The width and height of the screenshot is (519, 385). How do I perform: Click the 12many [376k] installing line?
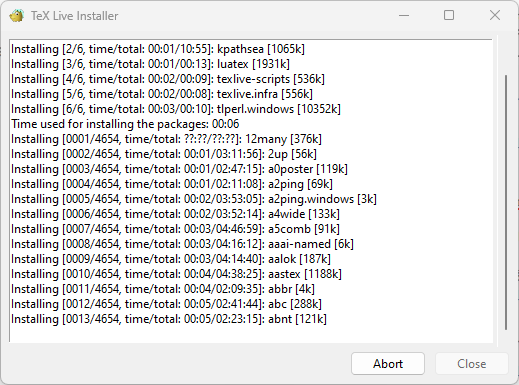pos(166,139)
